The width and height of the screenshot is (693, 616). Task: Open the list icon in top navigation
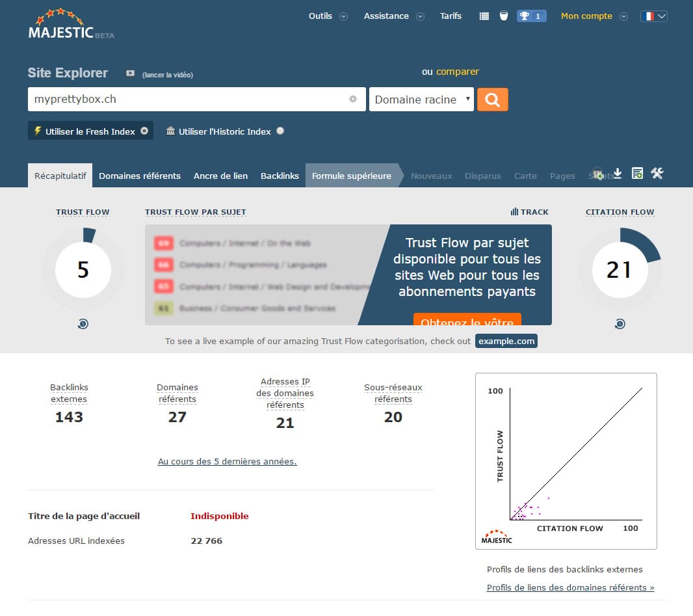[x=484, y=16]
